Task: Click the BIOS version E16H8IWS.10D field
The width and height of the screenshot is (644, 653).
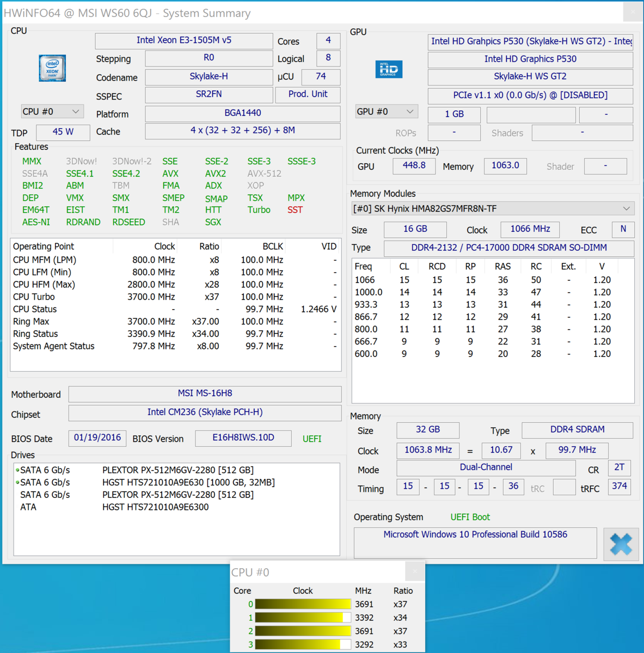Action: pyautogui.click(x=243, y=438)
